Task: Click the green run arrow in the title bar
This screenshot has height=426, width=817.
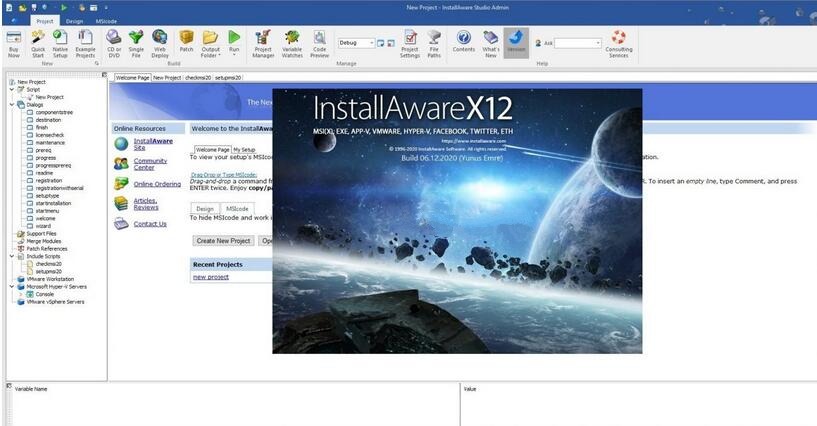Action: pyautogui.click(x=64, y=7)
